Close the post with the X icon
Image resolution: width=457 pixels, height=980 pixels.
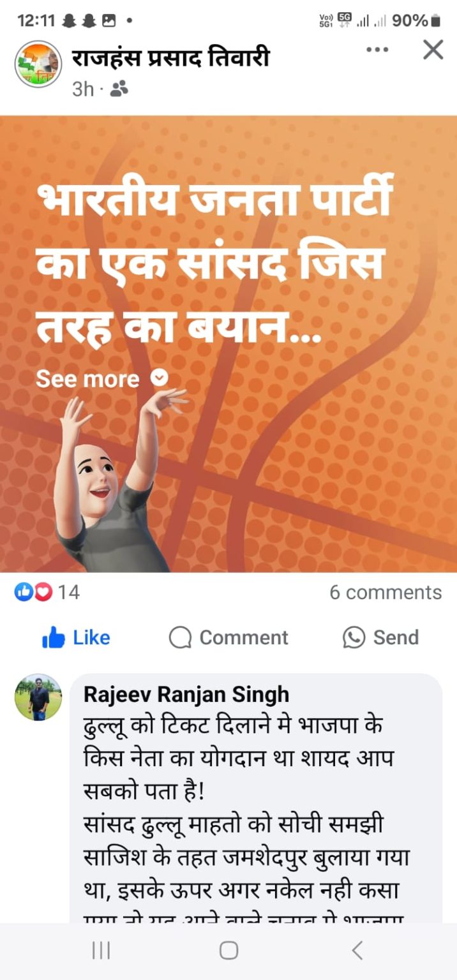pyautogui.click(x=433, y=49)
